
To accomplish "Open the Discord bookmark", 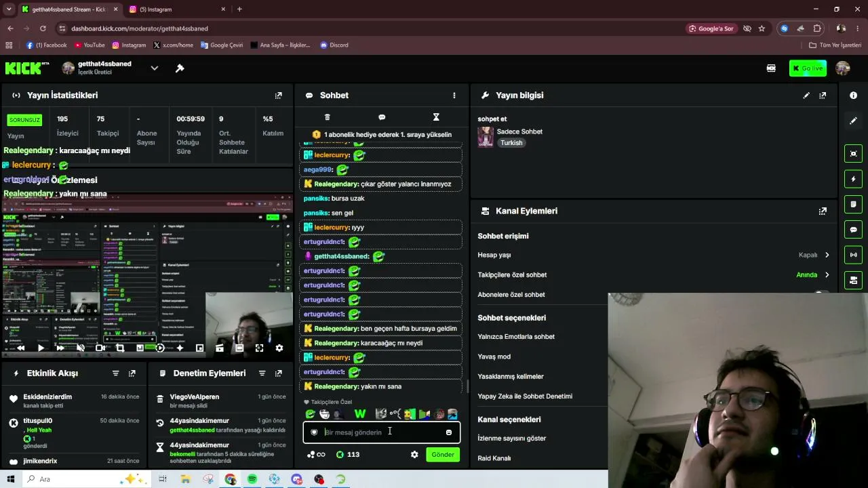I will coord(334,45).
